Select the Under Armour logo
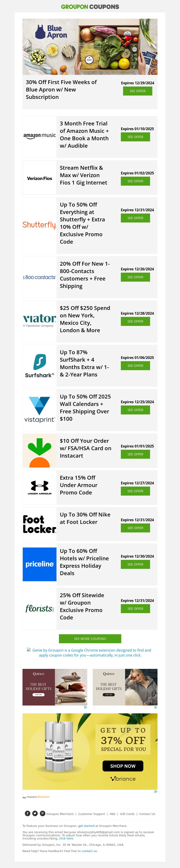 coord(39,487)
